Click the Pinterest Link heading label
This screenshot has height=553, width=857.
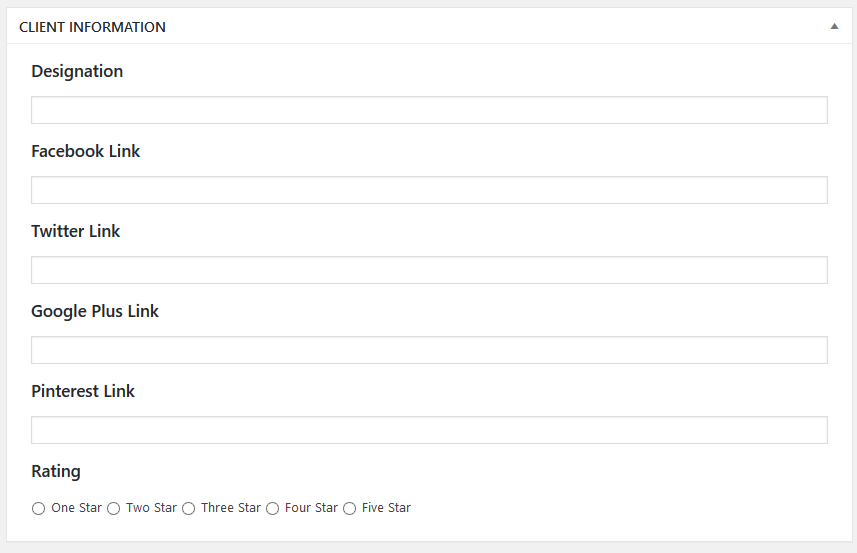pos(83,391)
